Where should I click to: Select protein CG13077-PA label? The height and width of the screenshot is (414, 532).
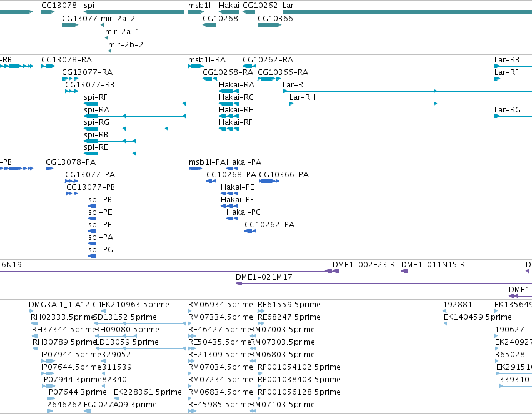[90, 175]
